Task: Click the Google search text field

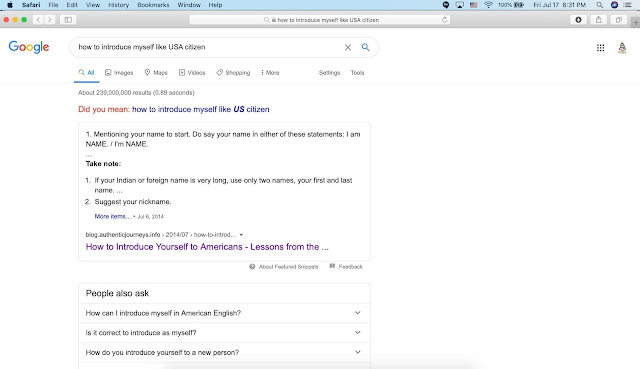Action: [208, 47]
